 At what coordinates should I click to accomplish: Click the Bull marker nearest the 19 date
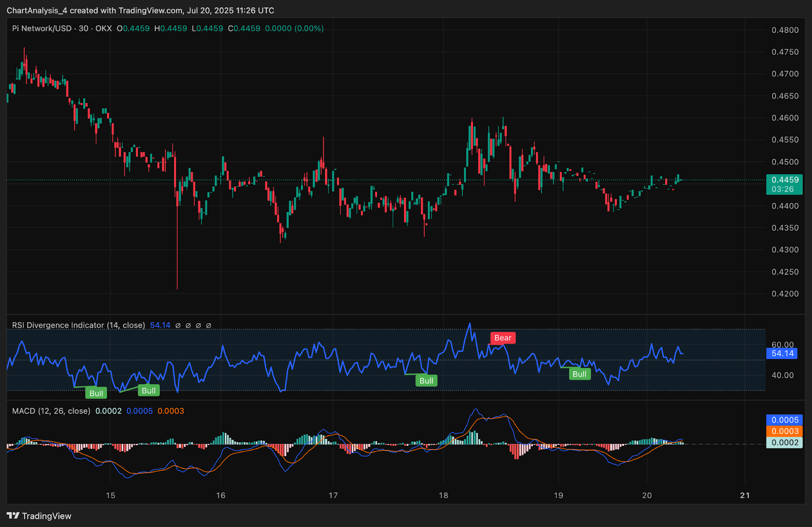point(579,374)
